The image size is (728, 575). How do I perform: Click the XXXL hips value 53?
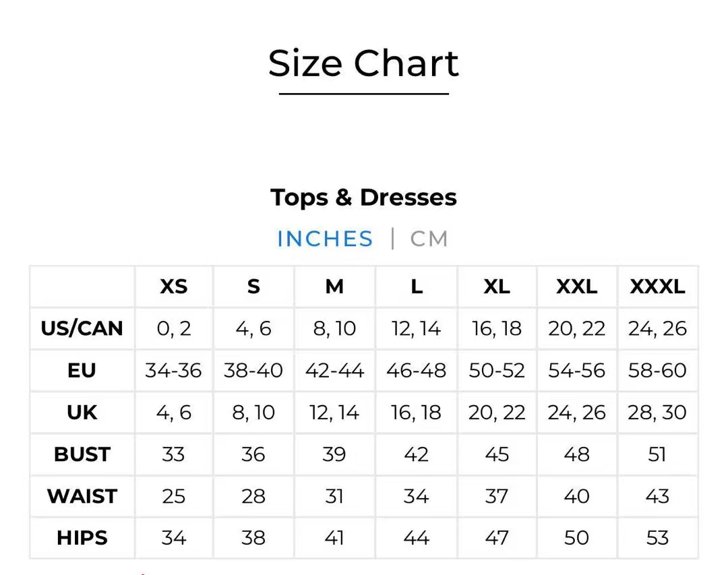657,538
